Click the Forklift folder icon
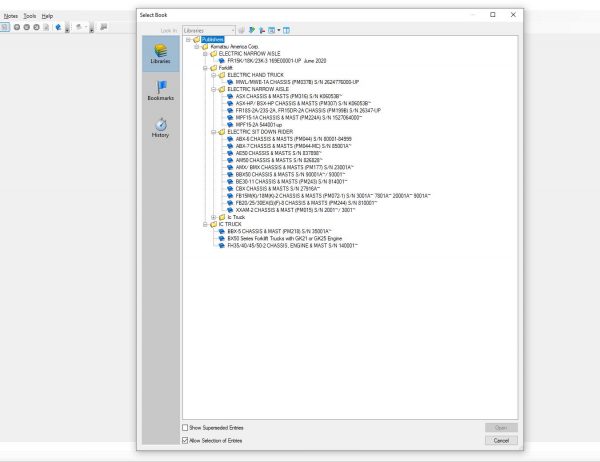The image size is (600, 462). 214,68
